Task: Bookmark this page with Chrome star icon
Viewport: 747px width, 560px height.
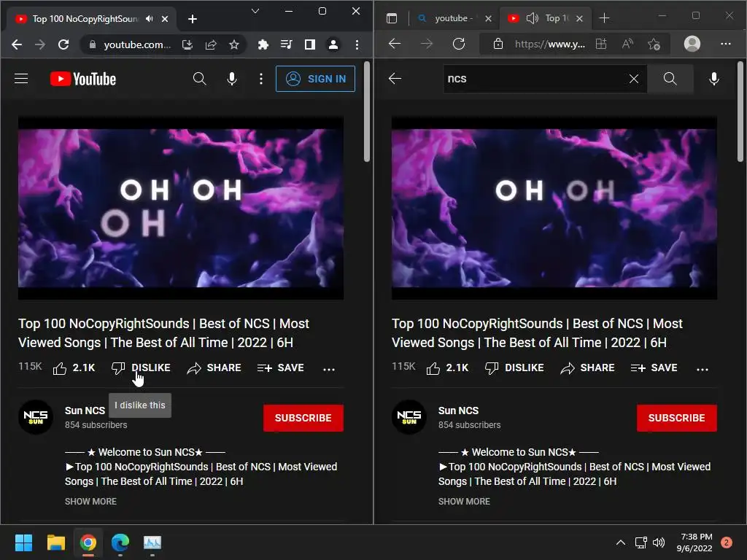Action: coord(234,44)
